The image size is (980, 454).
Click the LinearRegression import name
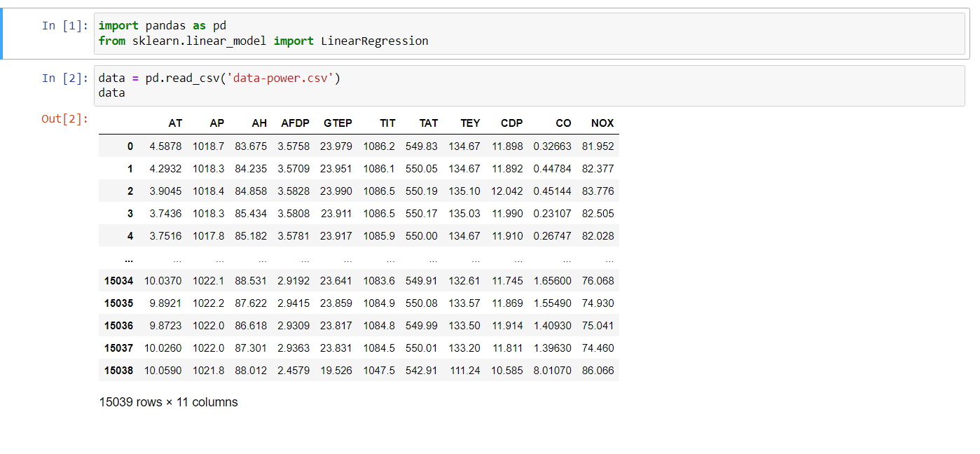click(x=375, y=41)
